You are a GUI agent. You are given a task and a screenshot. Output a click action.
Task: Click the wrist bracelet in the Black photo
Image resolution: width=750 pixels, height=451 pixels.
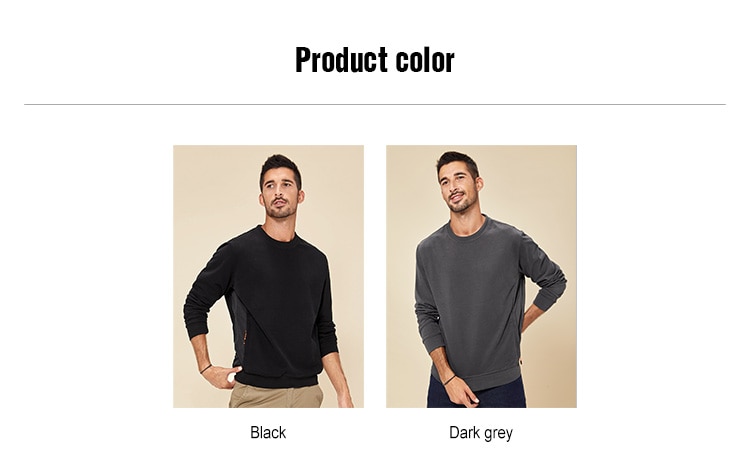(x=206, y=369)
